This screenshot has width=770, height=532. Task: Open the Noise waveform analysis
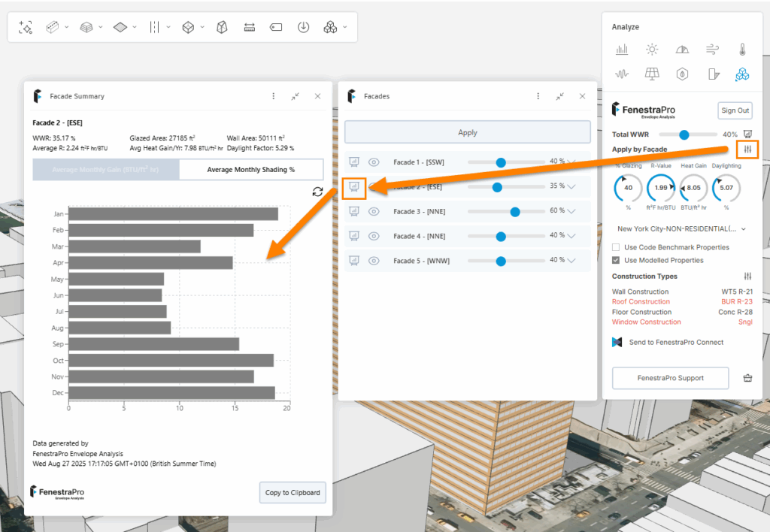coord(622,74)
